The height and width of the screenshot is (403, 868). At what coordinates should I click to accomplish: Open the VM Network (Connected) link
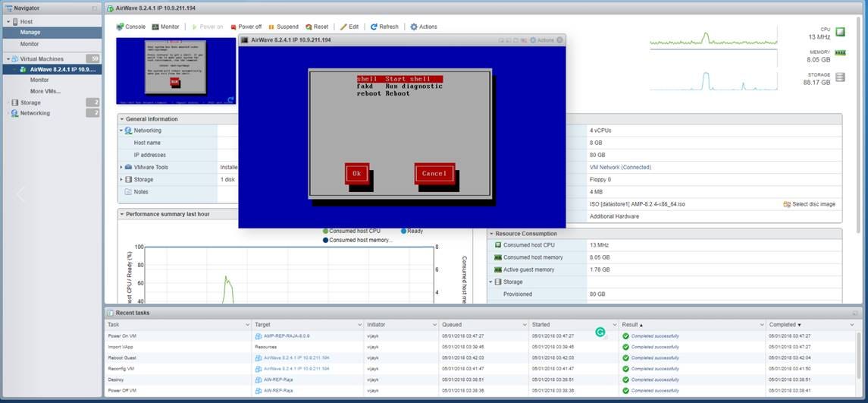621,168
